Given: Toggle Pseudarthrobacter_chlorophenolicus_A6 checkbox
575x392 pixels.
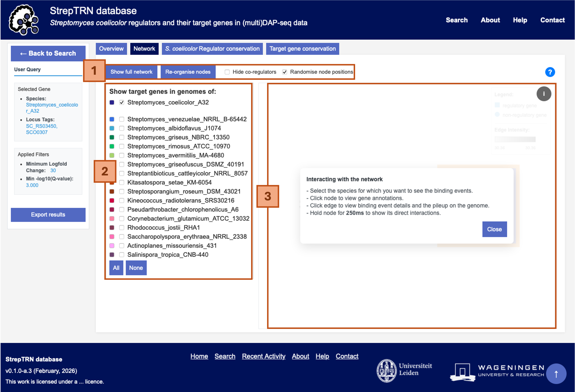Looking at the screenshot, I should tap(121, 210).
